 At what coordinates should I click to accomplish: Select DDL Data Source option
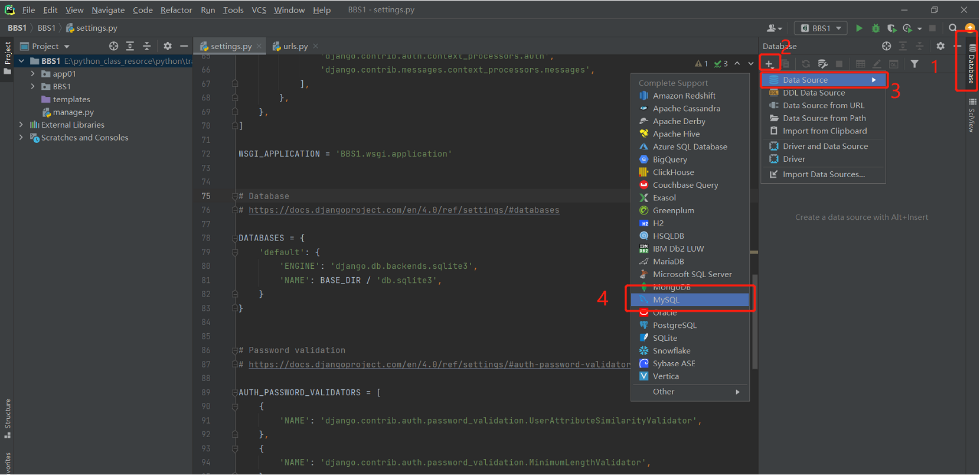[824, 93]
